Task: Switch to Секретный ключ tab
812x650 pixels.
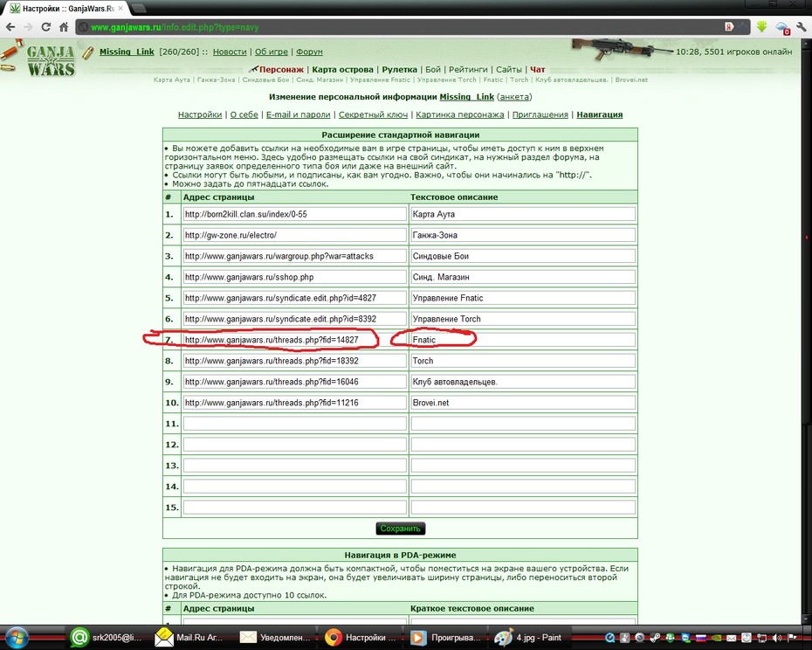Action: point(373,114)
